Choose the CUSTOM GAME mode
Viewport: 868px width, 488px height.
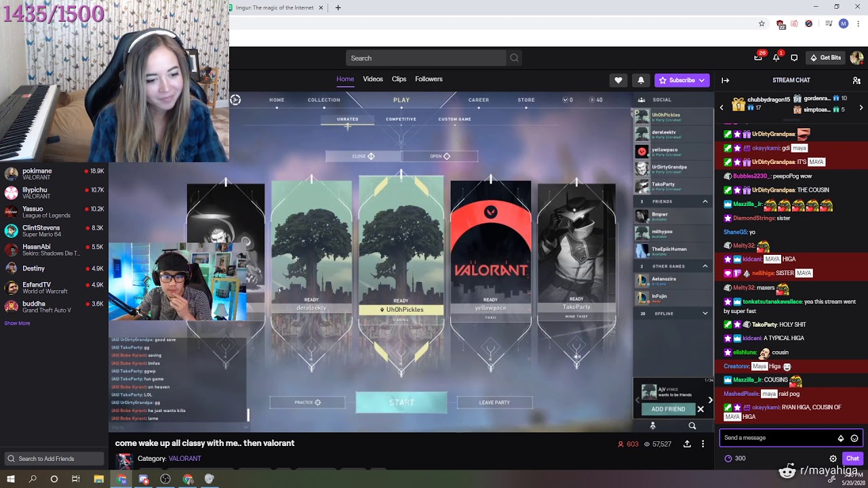pos(454,119)
